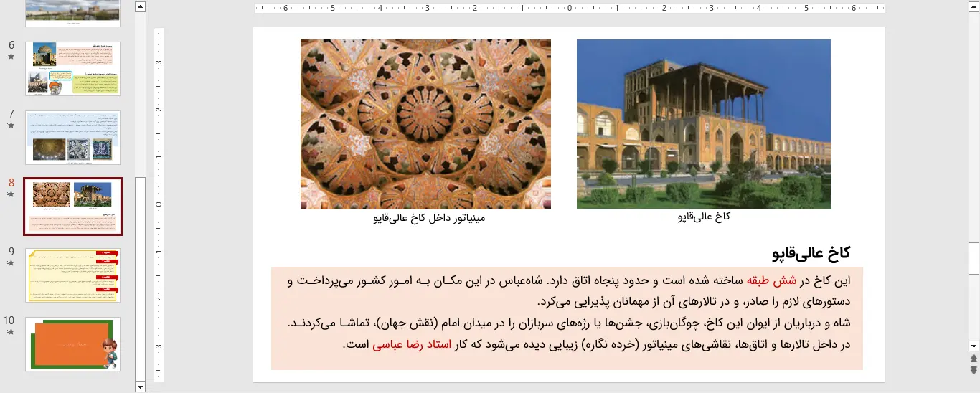The width and height of the screenshot is (980, 393).
Task: Click thumbnail pane scrollbar up arrow
Action: click(x=141, y=7)
